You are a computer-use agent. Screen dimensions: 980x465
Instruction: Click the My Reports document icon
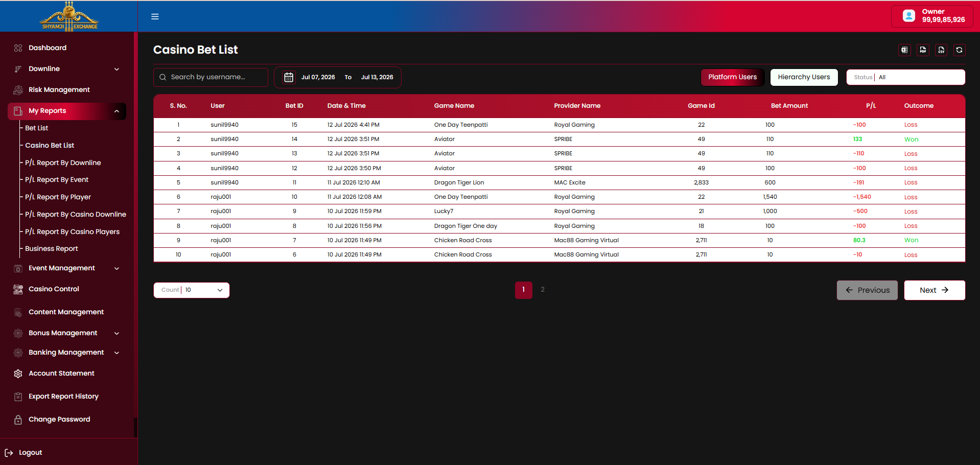pos(18,111)
